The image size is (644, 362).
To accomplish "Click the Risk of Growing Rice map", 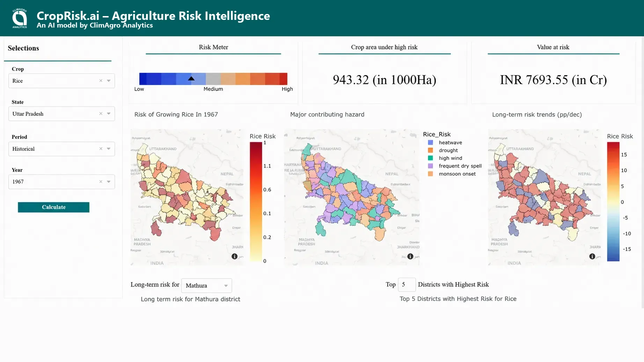I will pos(187,197).
